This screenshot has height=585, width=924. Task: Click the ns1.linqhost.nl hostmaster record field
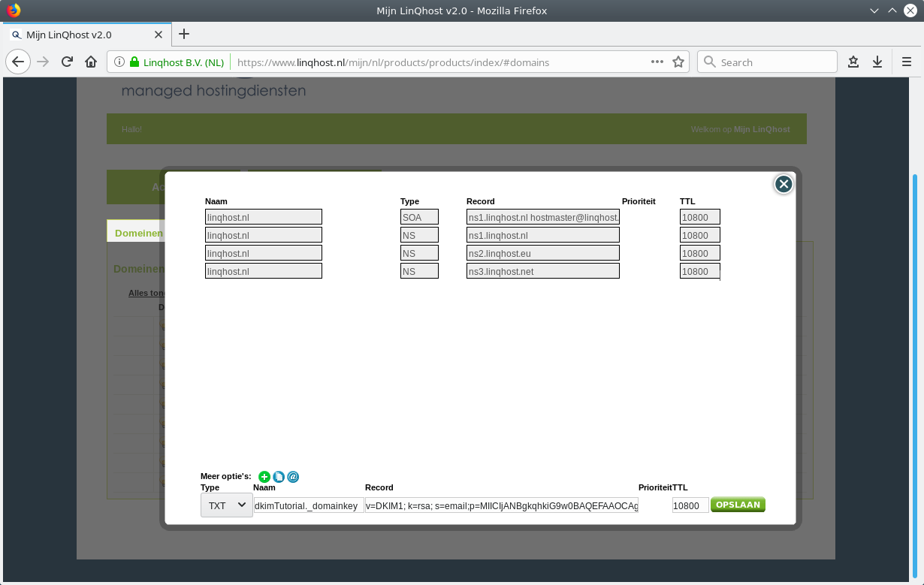coord(543,217)
